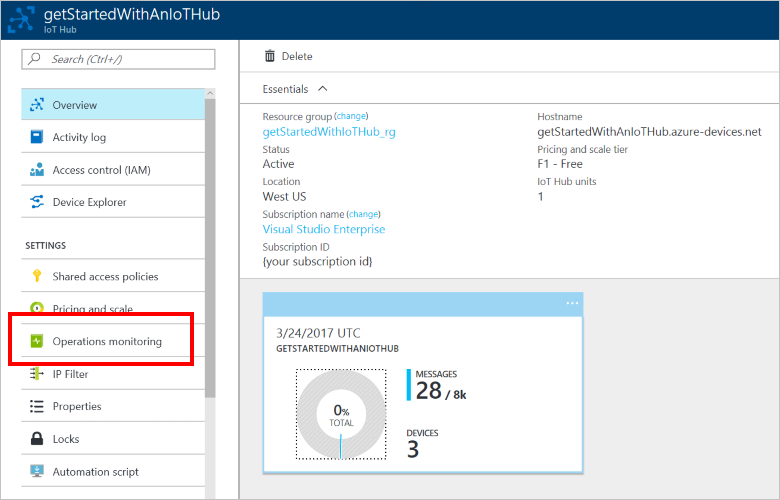Select hostname getStartedWithAnIoTHub.azure-devices.net text
This screenshot has width=780, height=500.
649,132
